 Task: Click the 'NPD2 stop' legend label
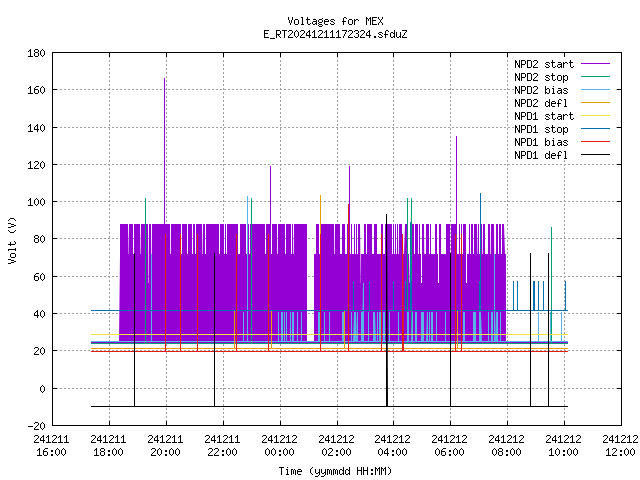pos(541,77)
